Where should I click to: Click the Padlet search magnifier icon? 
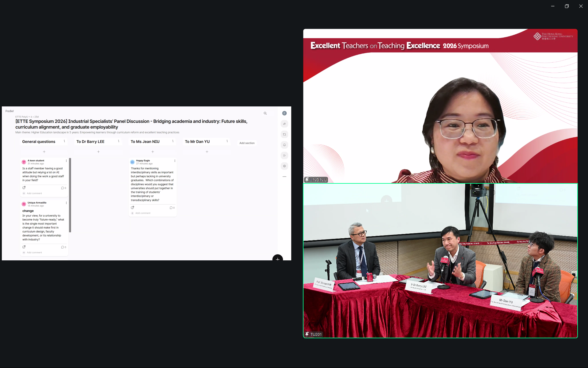[x=265, y=113]
